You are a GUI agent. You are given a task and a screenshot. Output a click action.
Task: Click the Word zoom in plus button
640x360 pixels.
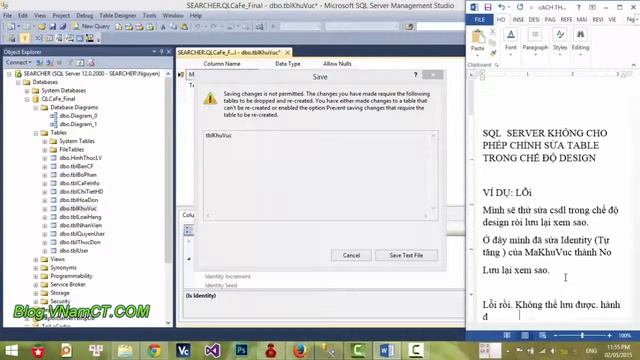click(609, 336)
